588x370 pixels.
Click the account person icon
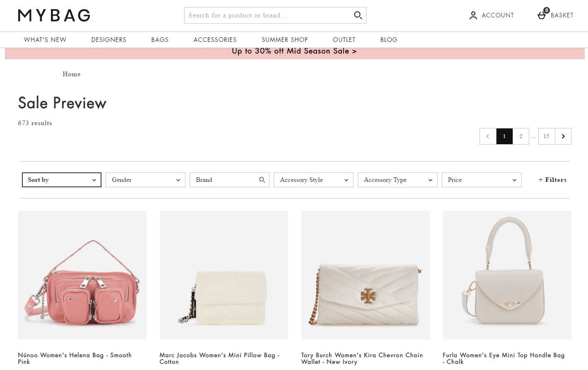[473, 15]
